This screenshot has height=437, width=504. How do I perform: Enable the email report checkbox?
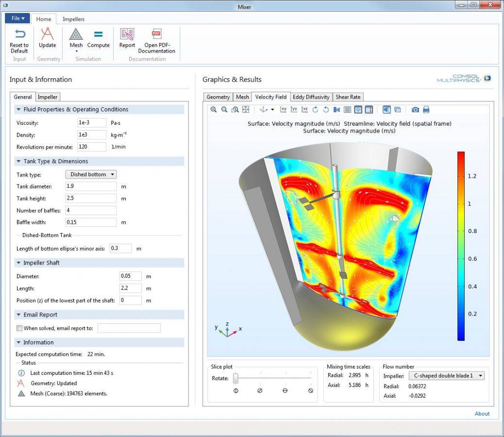(19, 328)
